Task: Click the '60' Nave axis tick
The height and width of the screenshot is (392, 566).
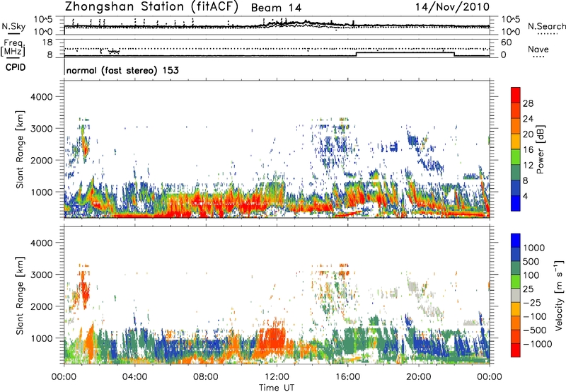Action: [506, 42]
